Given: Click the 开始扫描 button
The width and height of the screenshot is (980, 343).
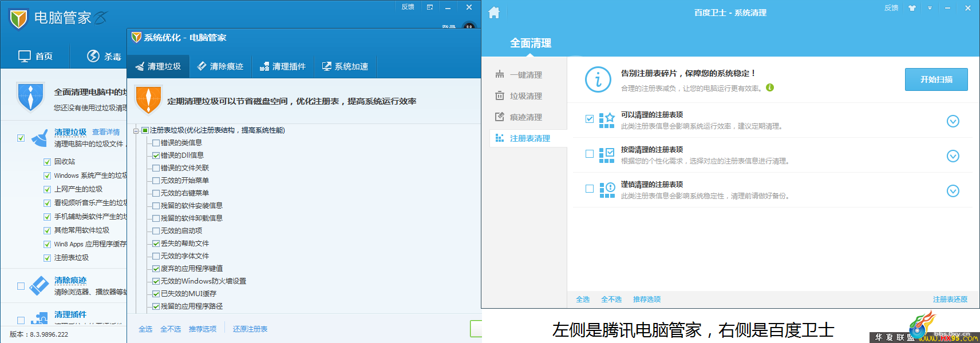Looking at the screenshot, I should 936,79.
